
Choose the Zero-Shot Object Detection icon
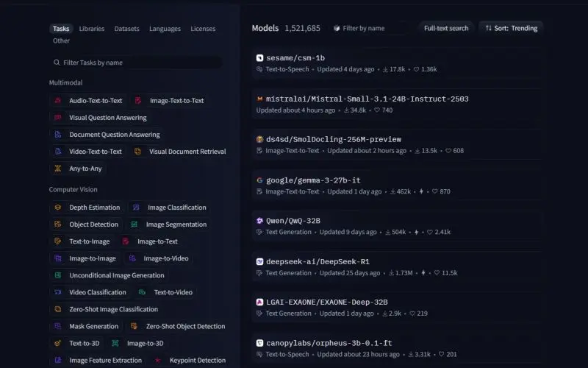(134, 326)
